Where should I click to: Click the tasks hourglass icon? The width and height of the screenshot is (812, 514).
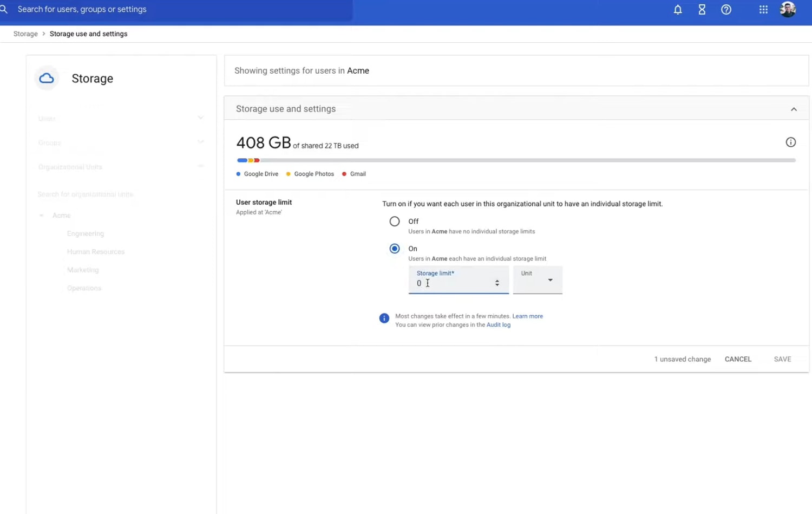click(x=702, y=9)
